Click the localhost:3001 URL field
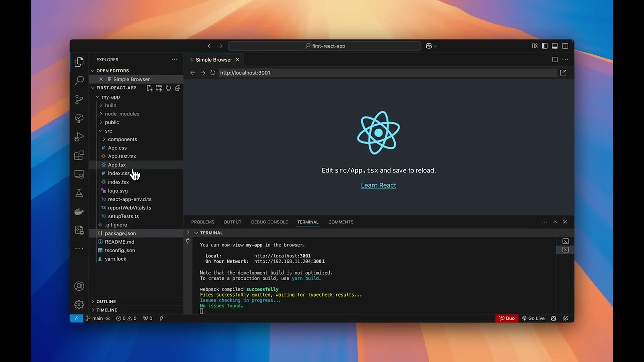Viewport: 644px width, 362px height. (x=387, y=73)
